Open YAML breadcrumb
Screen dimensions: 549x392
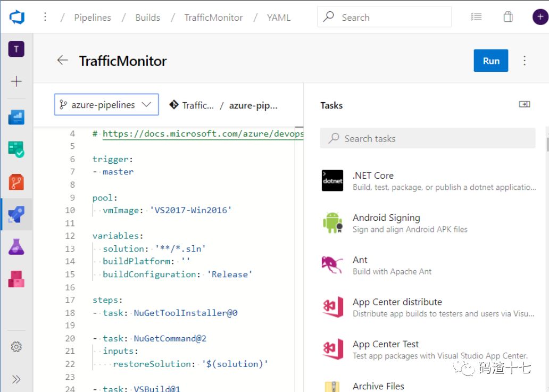(x=279, y=17)
